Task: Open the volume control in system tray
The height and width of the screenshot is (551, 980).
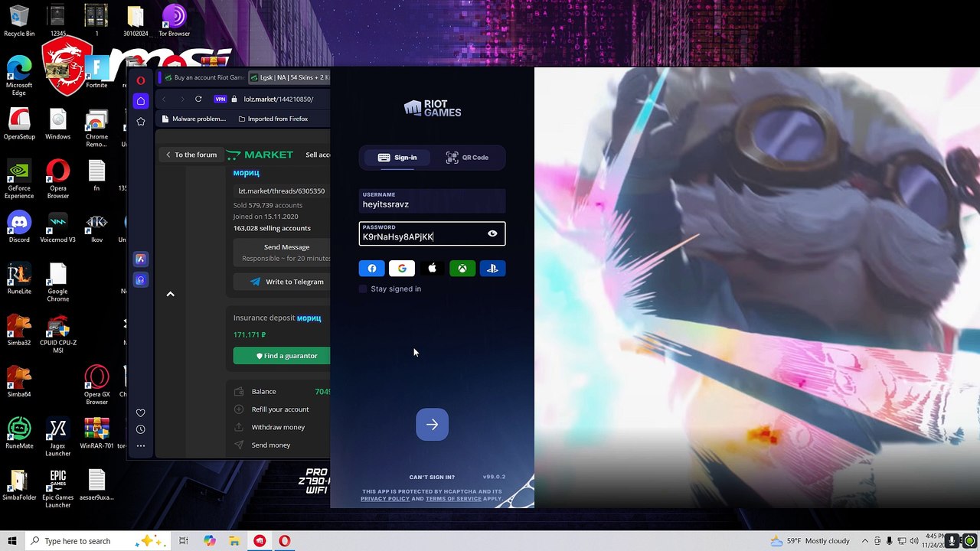Action: (x=913, y=541)
